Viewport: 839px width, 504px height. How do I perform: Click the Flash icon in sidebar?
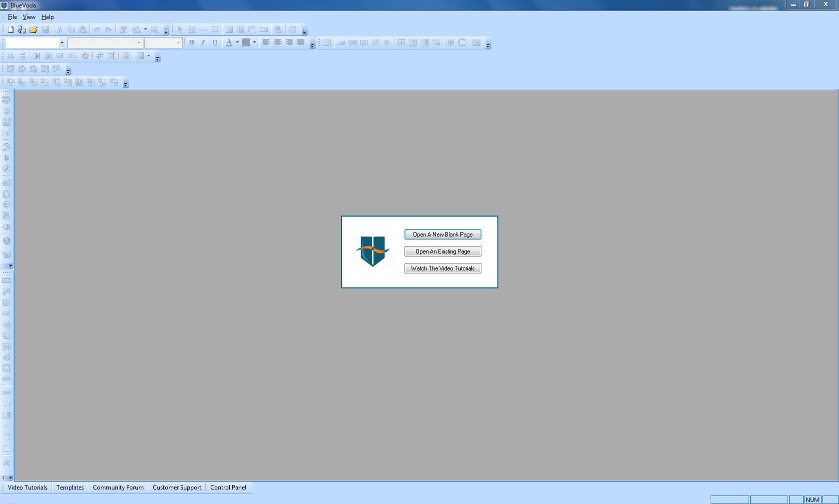pyautogui.click(x=6, y=169)
